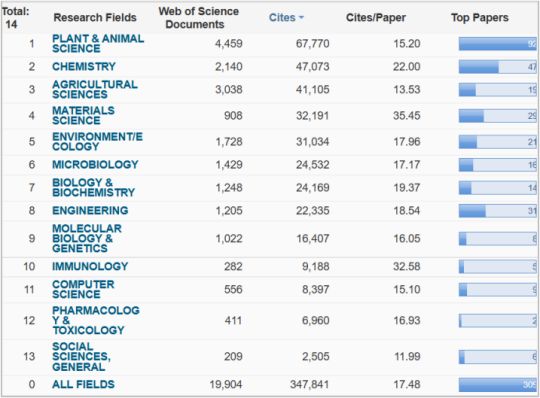The width and height of the screenshot is (540, 398).
Task: Select the 3,038 documents value
Action: (229, 90)
